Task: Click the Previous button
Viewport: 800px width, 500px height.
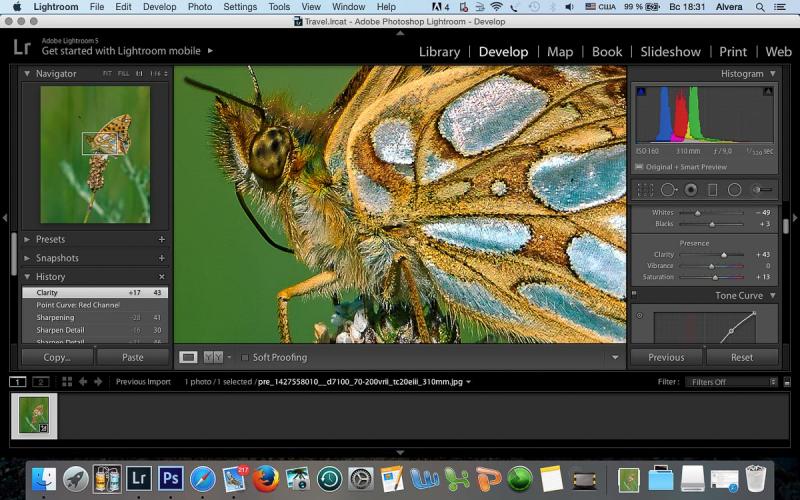Action: point(666,358)
